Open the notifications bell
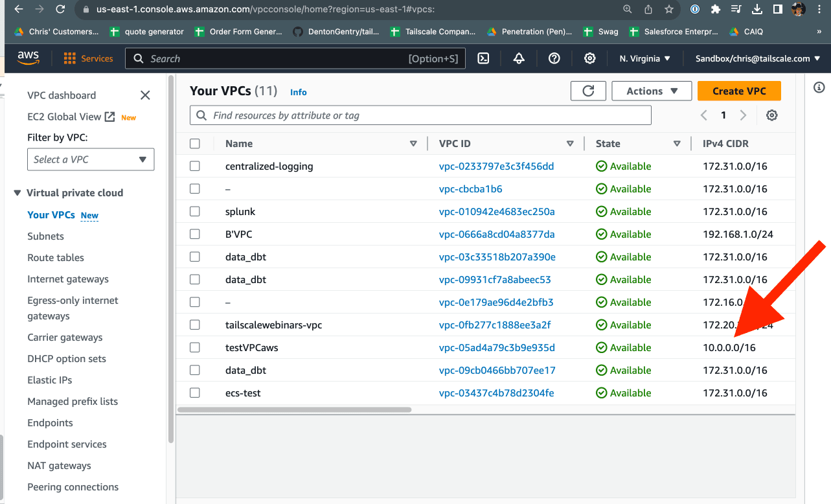 518,58
